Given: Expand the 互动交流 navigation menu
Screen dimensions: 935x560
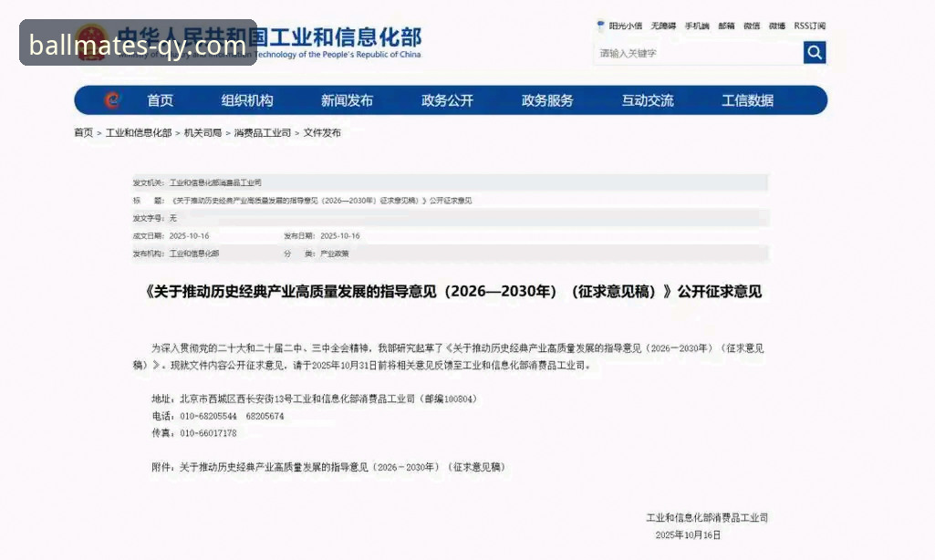Looking at the screenshot, I should pyautogui.click(x=647, y=100).
